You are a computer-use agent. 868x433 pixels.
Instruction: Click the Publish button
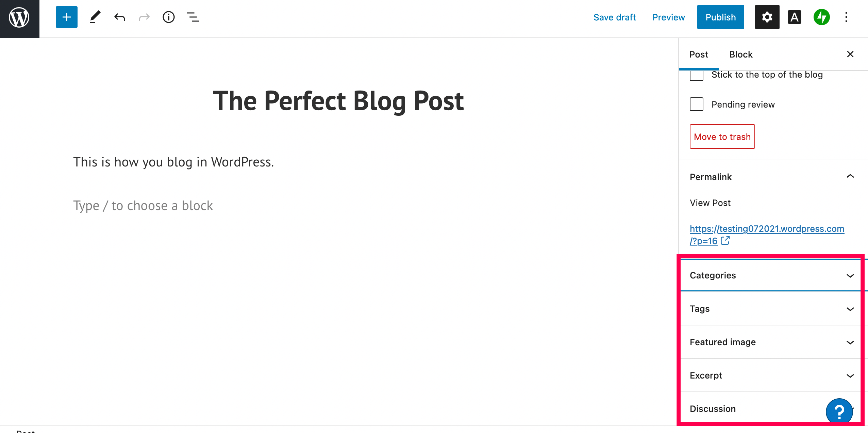point(720,17)
